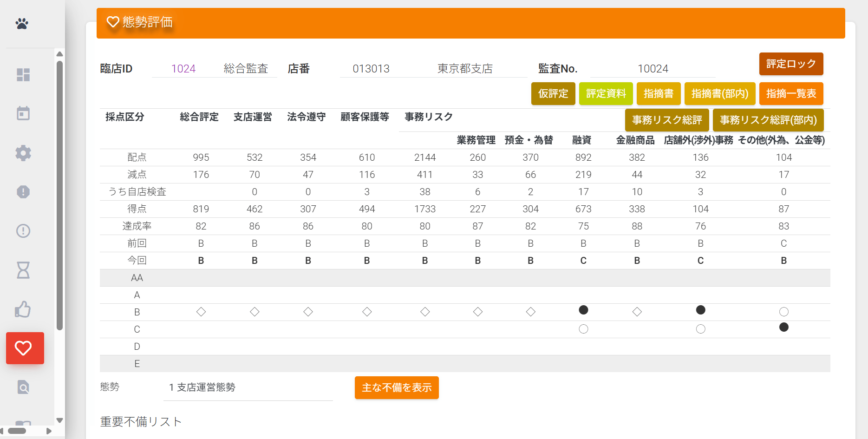Screen dimensions: 868x439
Task: Select empty C-grade radio under 店舗外(渉外)事務
Action: [700, 329]
